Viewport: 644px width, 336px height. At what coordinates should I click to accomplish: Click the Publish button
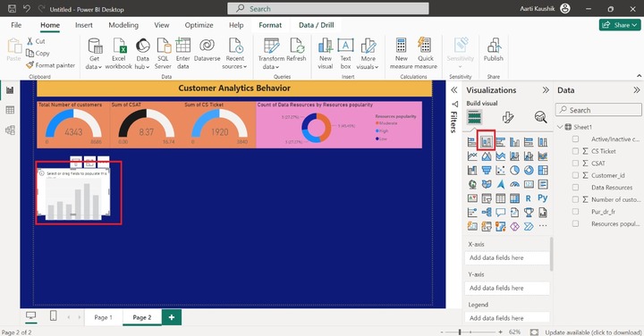tap(493, 50)
